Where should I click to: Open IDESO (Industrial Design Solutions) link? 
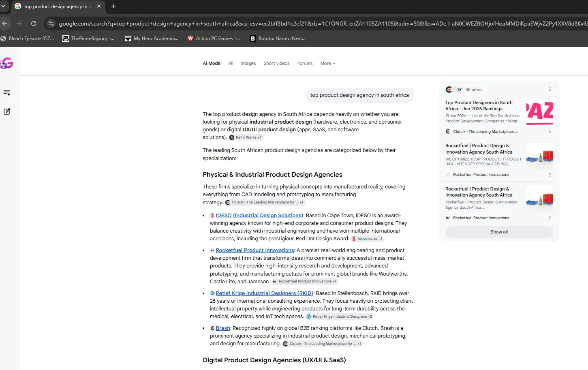[x=259, y=216]
